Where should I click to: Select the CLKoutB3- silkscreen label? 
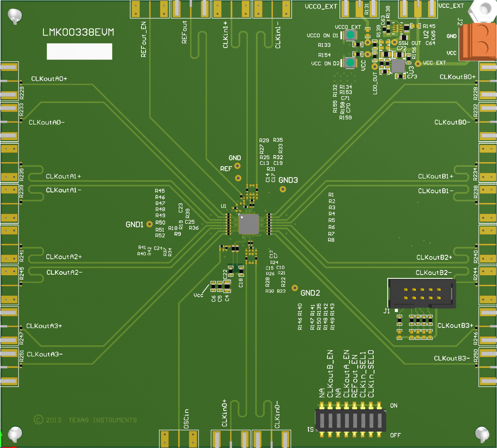coord(452,358)
